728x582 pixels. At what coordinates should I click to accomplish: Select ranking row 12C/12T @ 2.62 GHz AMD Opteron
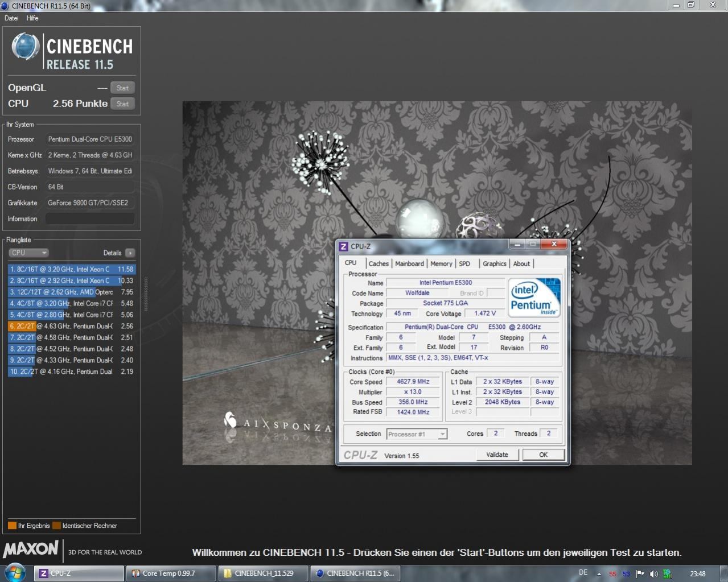[72, 292]
